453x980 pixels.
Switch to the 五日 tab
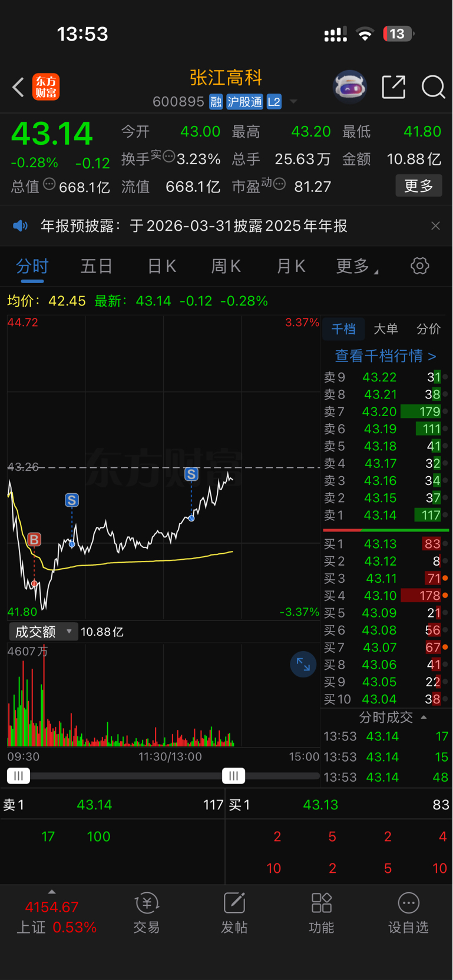pyautogui.click(x=97, y=267)
